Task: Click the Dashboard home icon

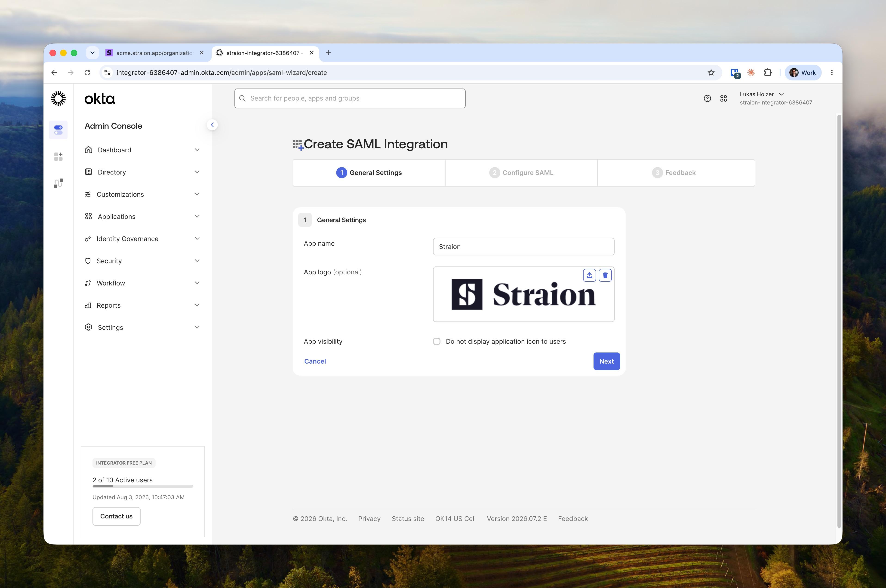Action: [x=89, y=150]
